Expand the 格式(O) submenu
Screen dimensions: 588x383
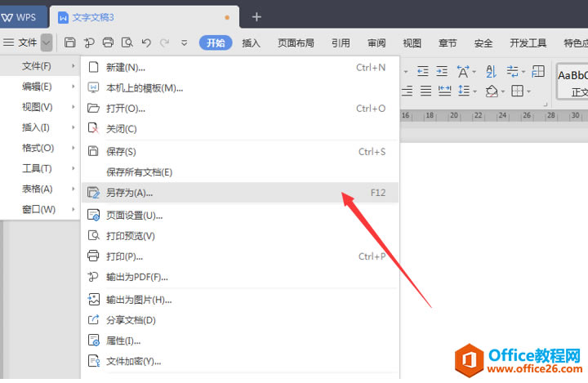(x=40, y=148)
